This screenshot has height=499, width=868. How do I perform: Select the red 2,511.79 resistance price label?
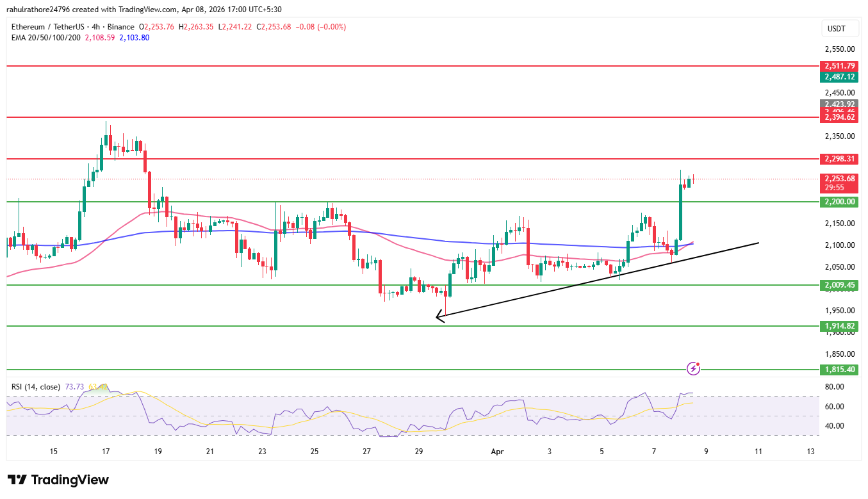839,66
